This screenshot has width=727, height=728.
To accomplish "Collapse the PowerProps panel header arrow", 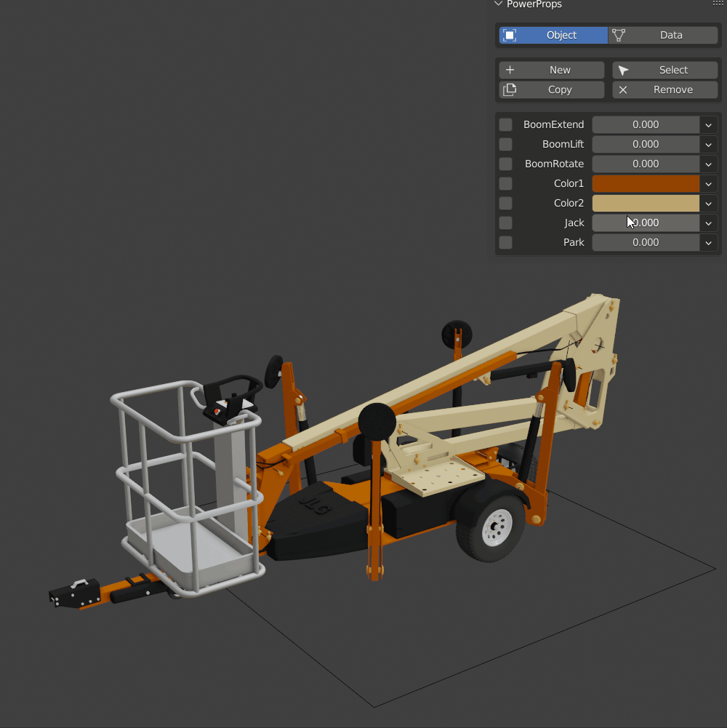I will [x=499, y=4].
